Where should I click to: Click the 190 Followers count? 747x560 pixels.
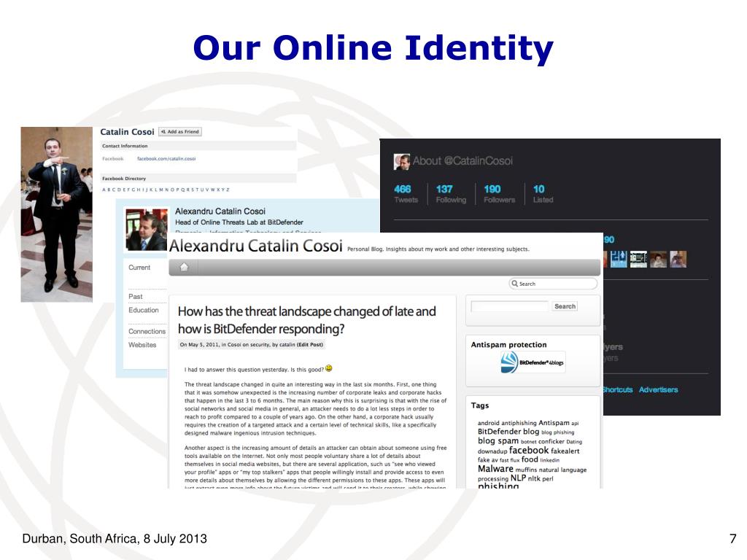(x=499, y=193)
